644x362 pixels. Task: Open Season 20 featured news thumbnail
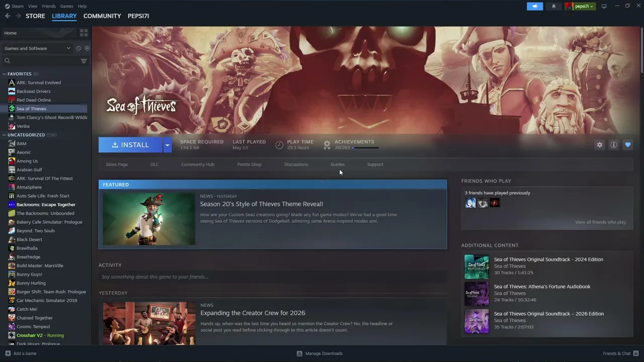click(x=149, y=219)
